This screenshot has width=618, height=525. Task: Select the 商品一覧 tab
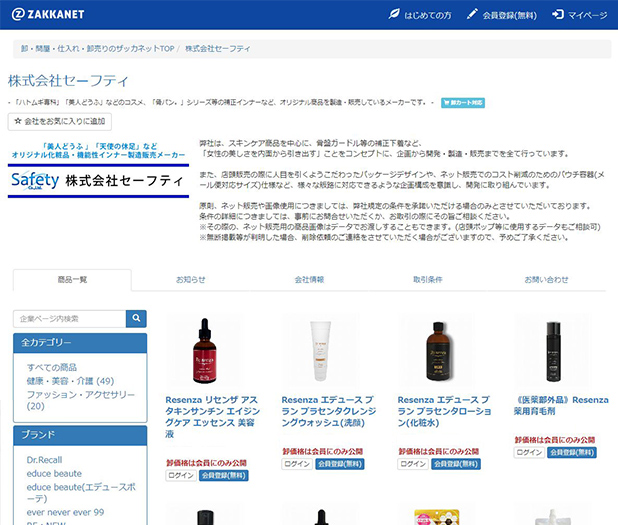pyautogui.click(x=72, y=280)
